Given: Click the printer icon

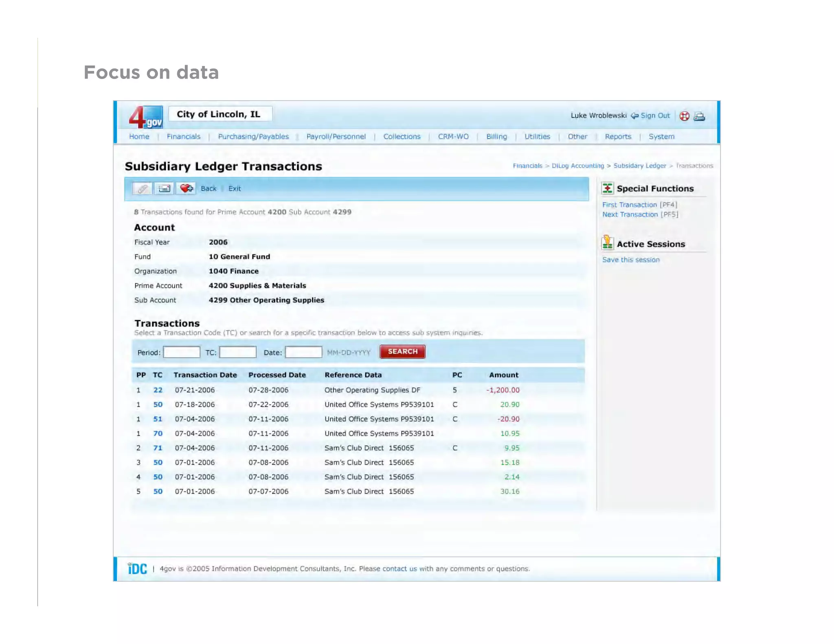Looking at the screenshot, I should 699,116.
